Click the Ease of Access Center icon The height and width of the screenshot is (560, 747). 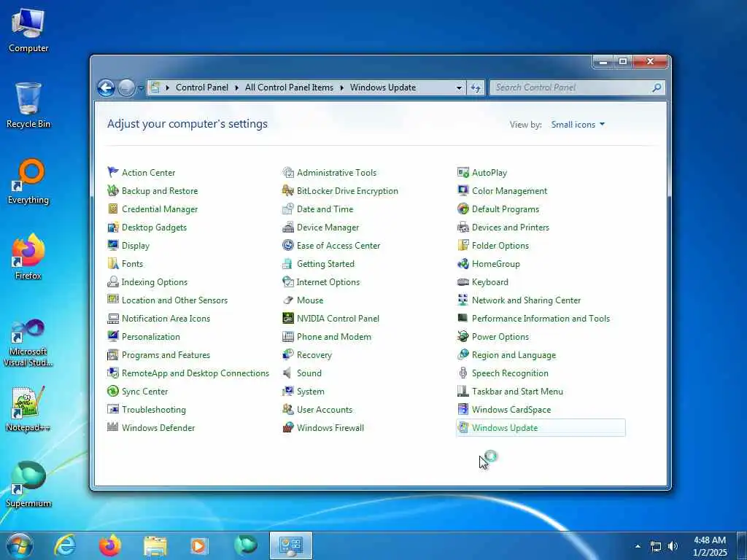287,245
